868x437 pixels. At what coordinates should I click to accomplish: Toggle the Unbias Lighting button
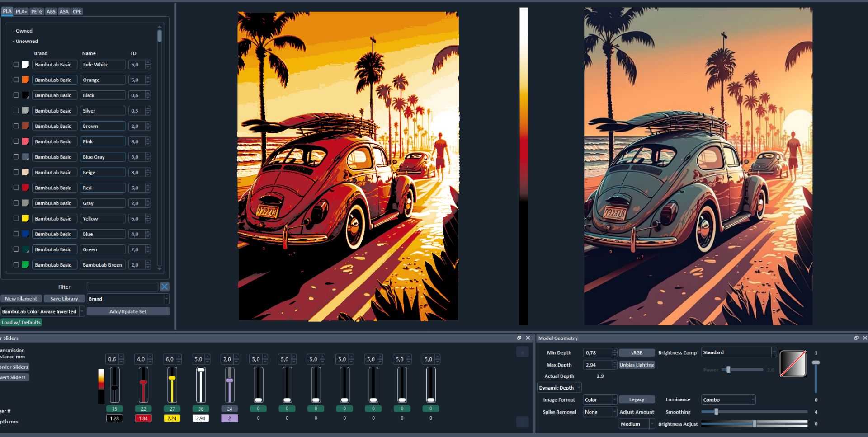click(x=637, y=365)
